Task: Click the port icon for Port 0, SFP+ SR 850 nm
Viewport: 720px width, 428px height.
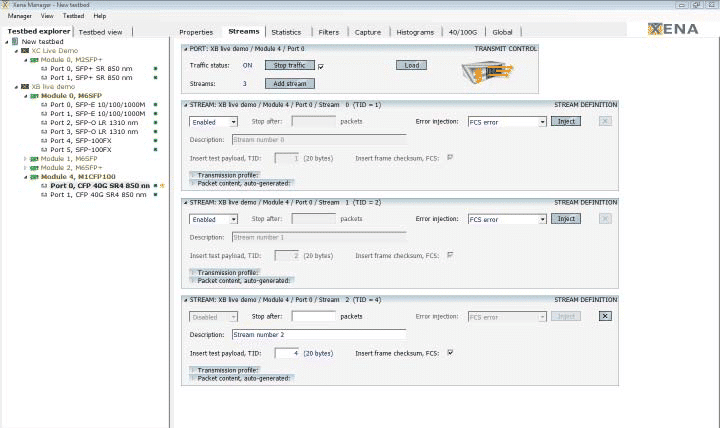Action: pyautogui.click(x=44, y=68)
